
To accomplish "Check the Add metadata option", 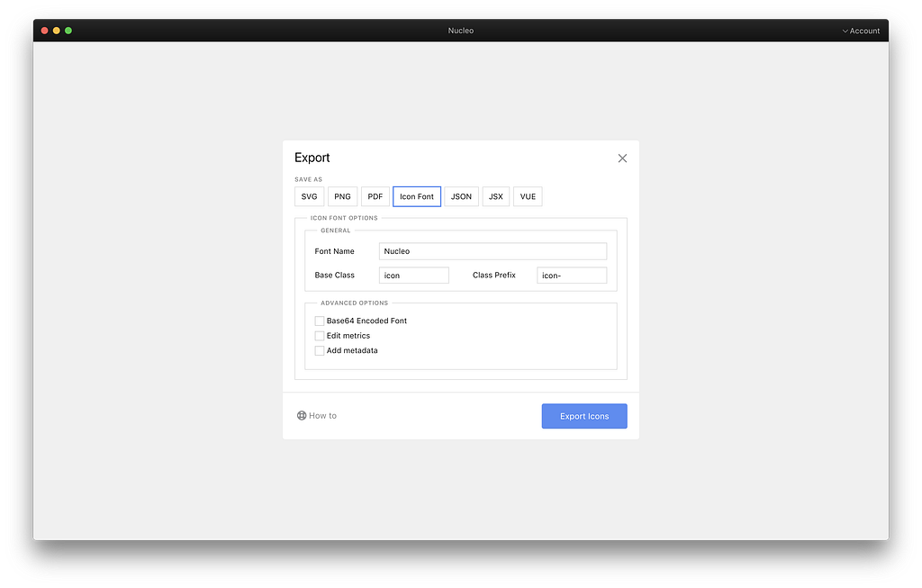I will coord(320,350).
